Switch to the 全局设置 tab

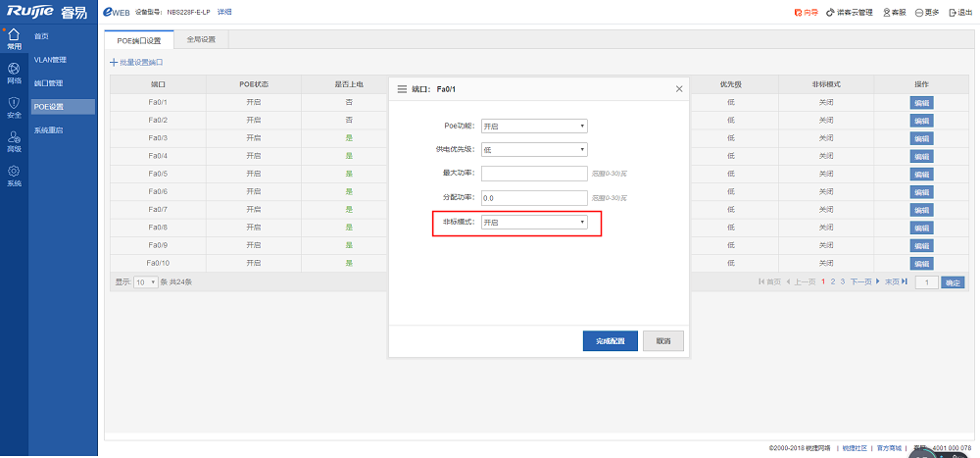[200, 40]
